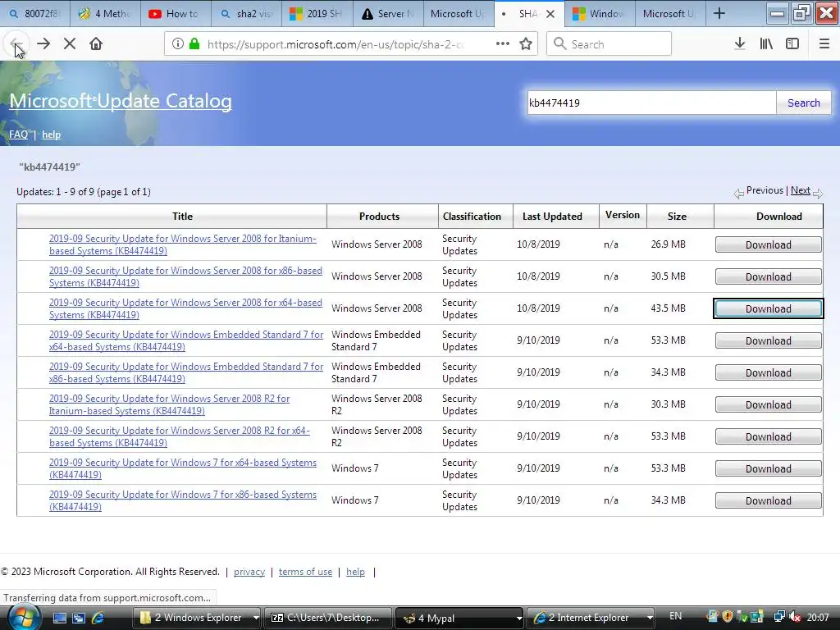Click the security shield tray icon
Image resolution: width=840 pixels, height=630 pixels.
(x=727, y=617)
